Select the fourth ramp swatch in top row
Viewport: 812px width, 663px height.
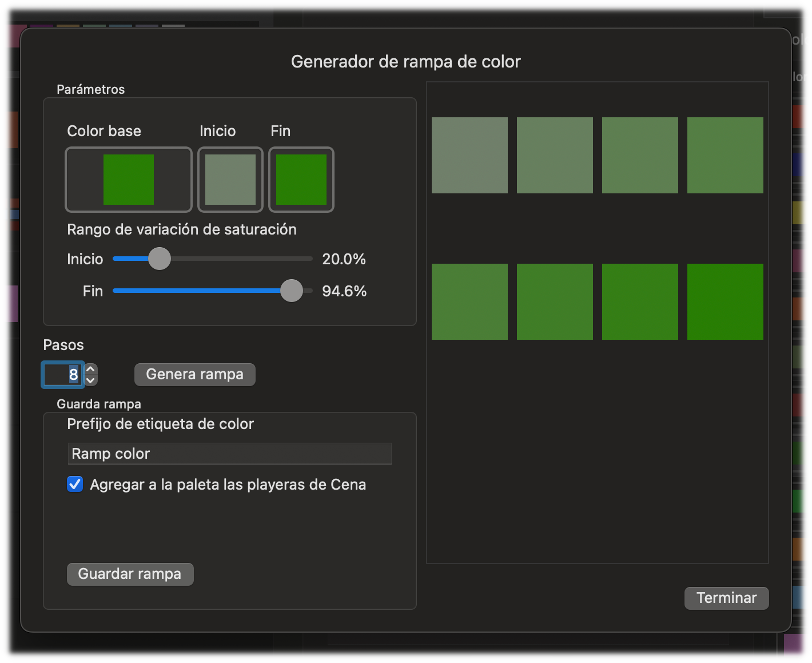pos(725,155)
